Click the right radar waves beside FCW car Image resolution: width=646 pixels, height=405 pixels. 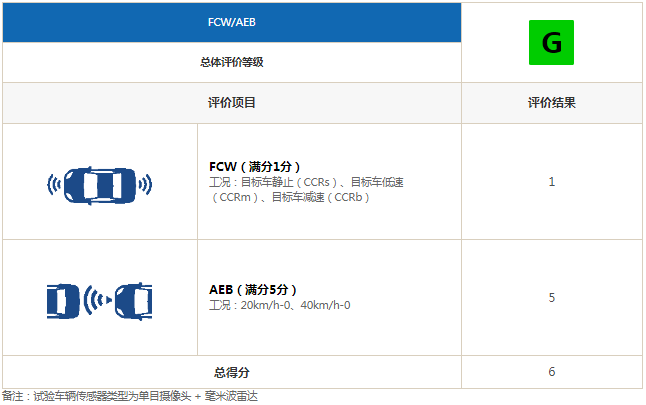pyautogui.click(x=144, y=183)
